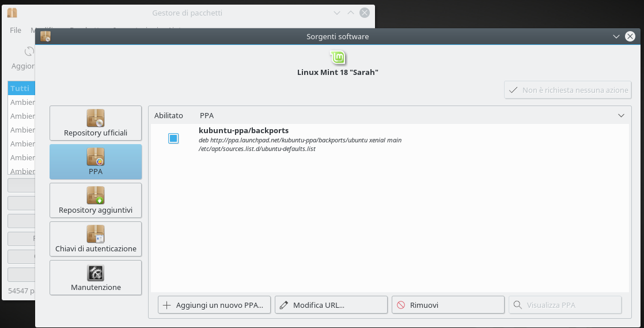Click refresh icon in Gestore di pacchetti toolbar
Viewport: 644px width, 328px height.
click(29, 52)
